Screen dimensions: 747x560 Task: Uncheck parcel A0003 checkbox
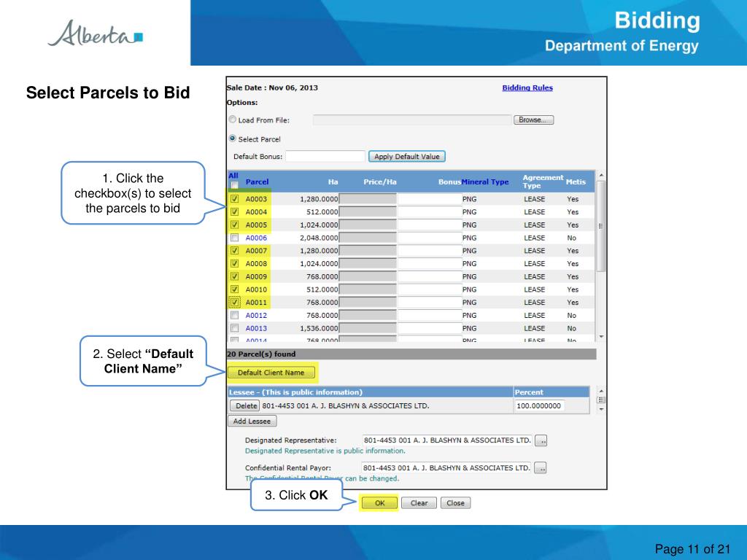click(x=234, y=199)
